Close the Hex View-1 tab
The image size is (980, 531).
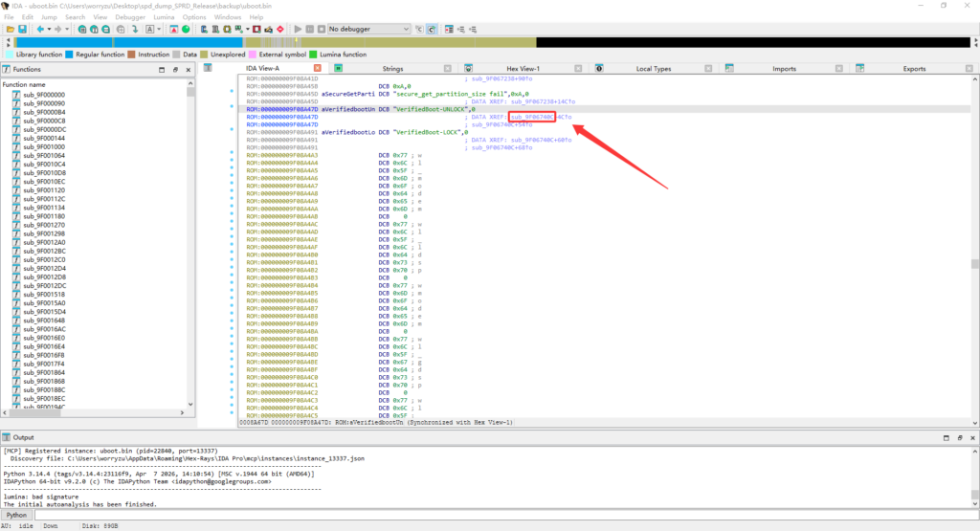tap(578, 69)
